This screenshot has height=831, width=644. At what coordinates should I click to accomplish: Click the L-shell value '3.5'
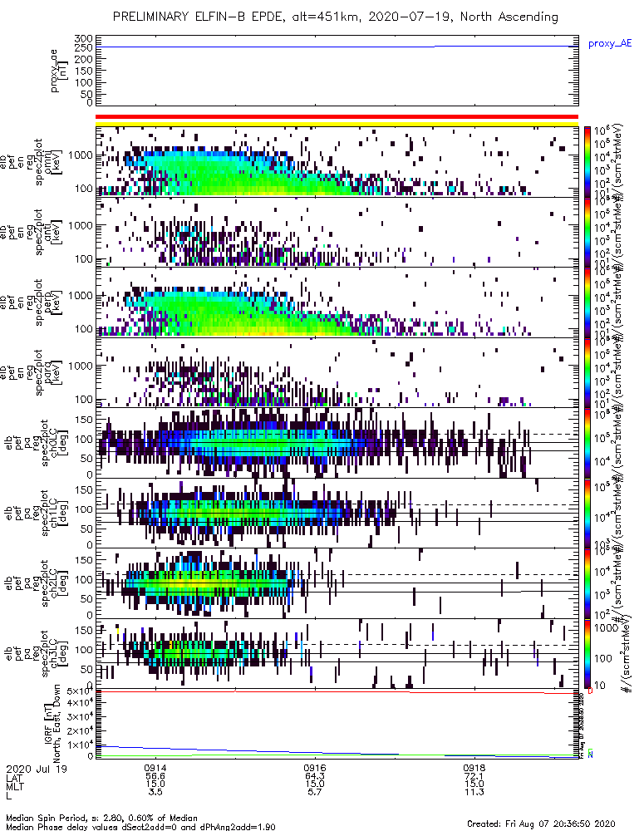click(155, 792)
